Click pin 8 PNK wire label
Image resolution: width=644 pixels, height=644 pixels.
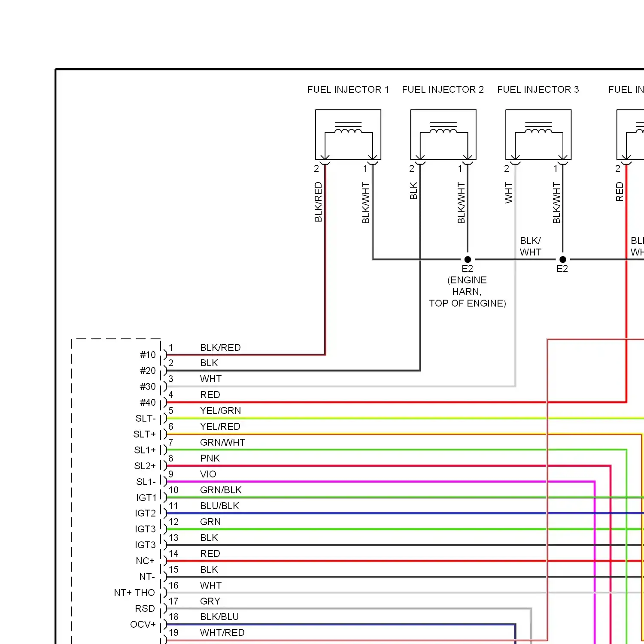click(210, 458)
